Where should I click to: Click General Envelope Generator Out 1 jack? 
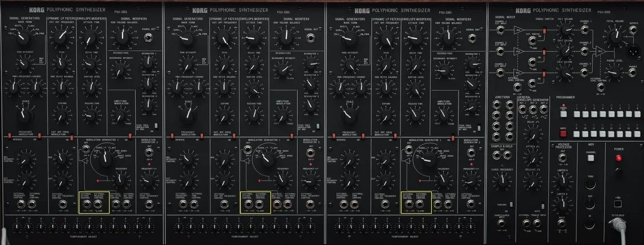[523, 109]
